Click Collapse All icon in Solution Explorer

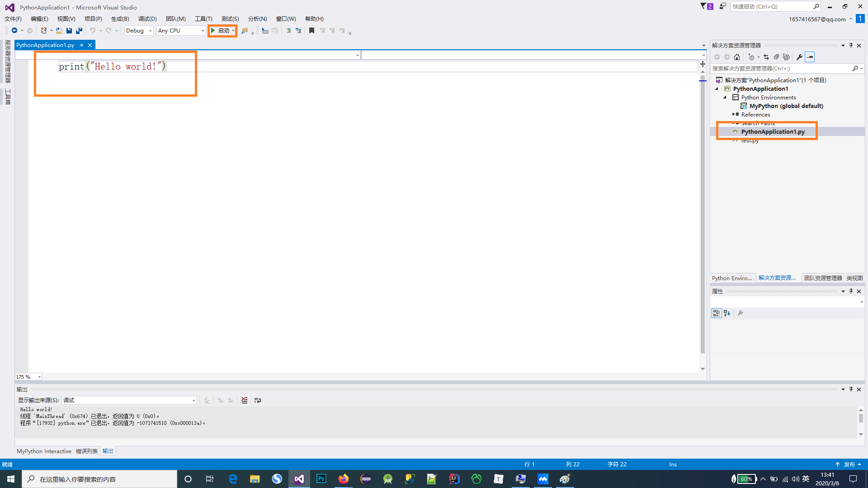coord(776,57)
